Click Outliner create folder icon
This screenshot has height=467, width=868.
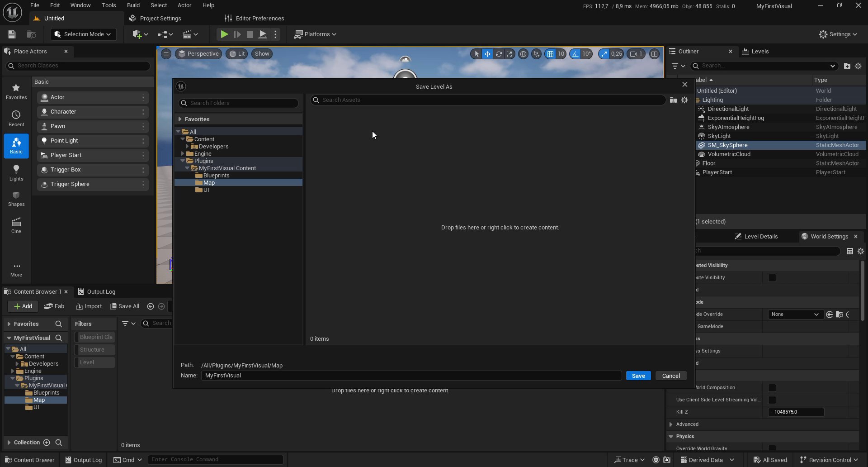[x=847, y=66]
